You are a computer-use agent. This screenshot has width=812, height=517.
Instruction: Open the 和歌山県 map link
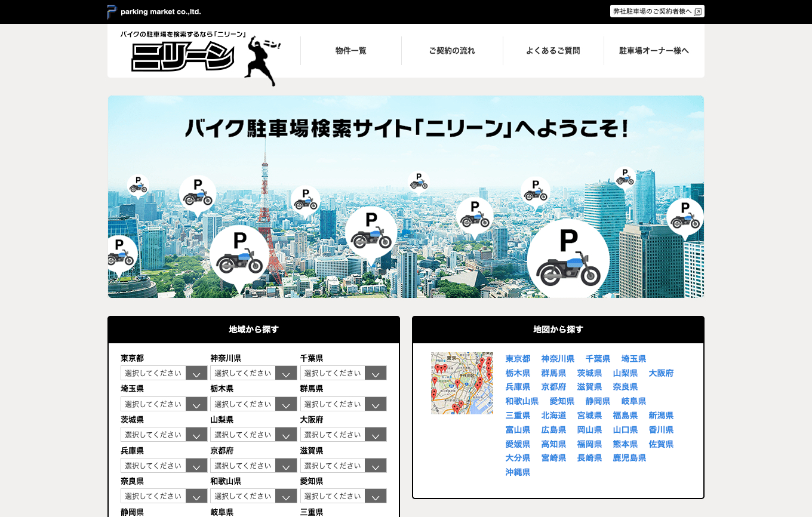tap(522, 401)
